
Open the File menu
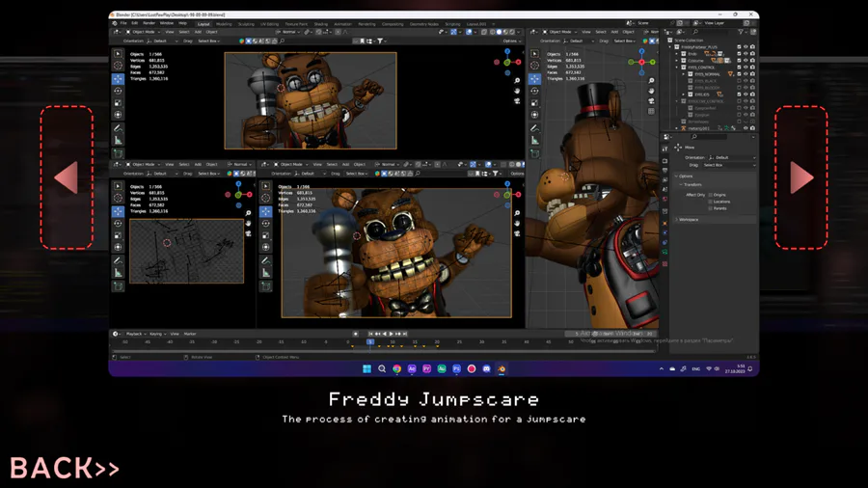123,23
